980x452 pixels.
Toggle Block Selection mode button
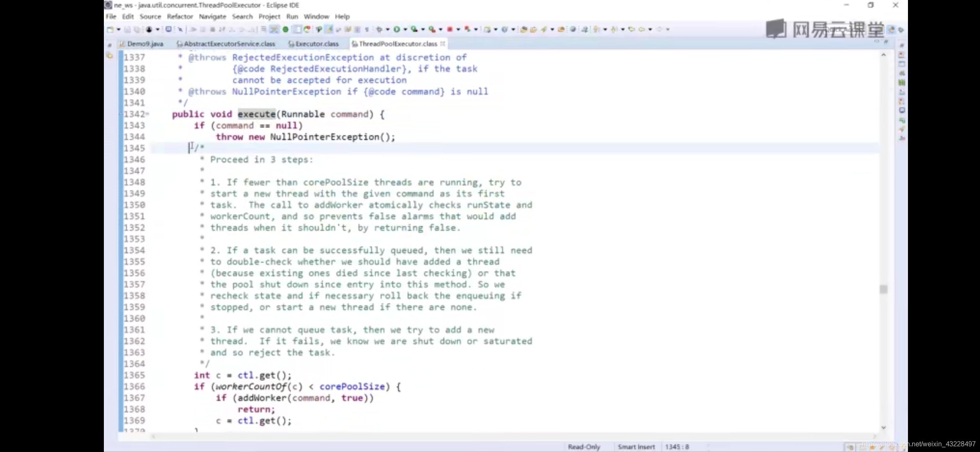[357, 29]
